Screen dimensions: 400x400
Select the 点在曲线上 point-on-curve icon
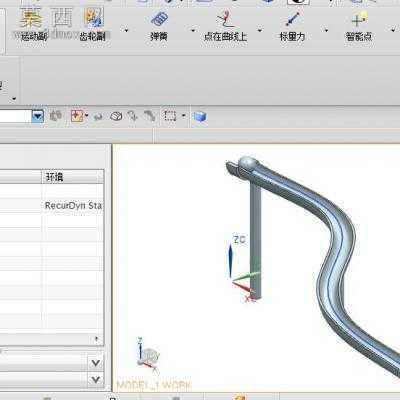[x=225, y=19]
